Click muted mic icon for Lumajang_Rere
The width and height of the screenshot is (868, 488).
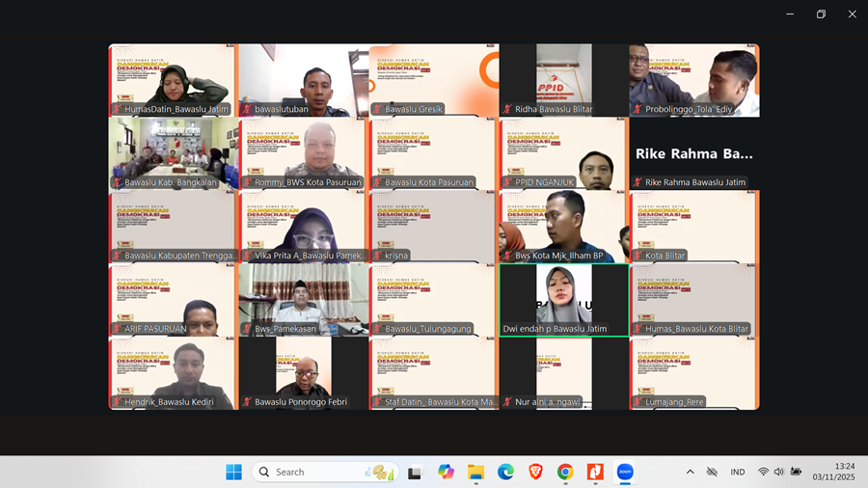[x=637, y=402]
